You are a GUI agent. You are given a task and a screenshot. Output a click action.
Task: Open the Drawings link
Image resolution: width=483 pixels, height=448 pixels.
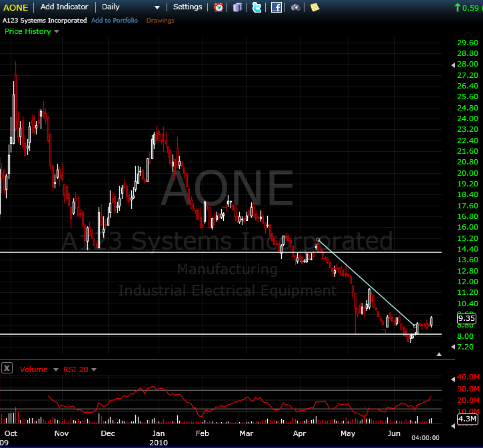tap(160, 21)
